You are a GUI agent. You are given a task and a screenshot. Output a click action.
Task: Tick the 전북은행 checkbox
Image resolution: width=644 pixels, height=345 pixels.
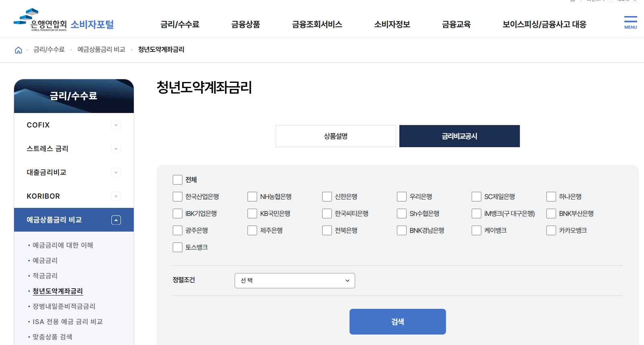coord(327,230)
